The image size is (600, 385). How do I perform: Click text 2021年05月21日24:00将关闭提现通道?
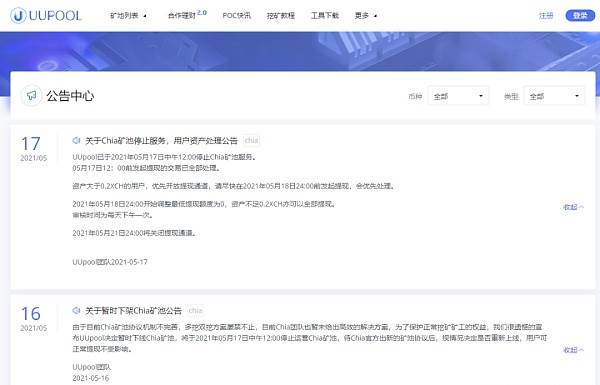point(134,233)
